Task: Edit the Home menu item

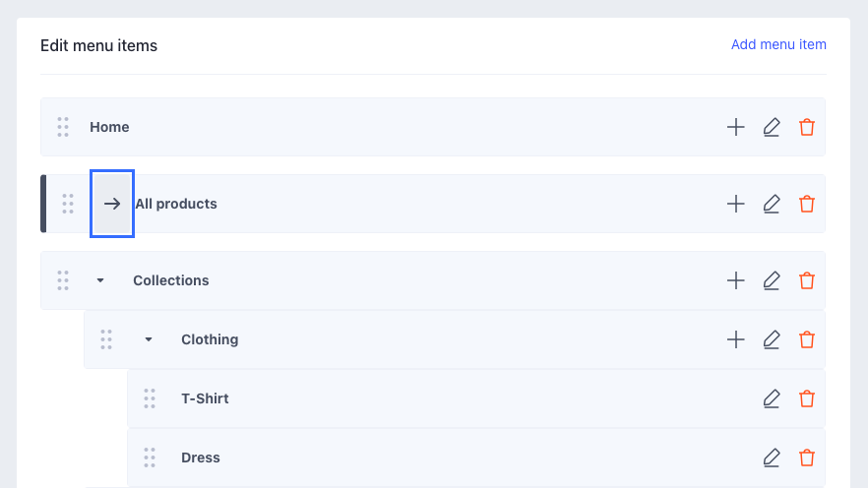Action: [x=772, y=127]
